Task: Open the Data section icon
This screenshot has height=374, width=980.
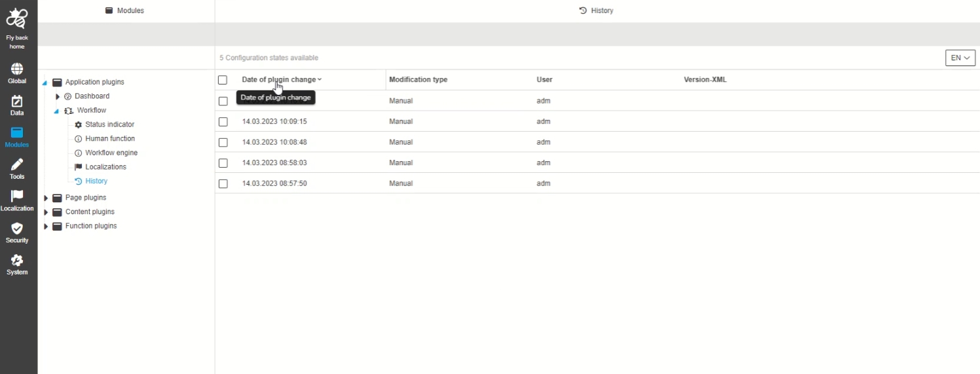Action: [17, 102]
